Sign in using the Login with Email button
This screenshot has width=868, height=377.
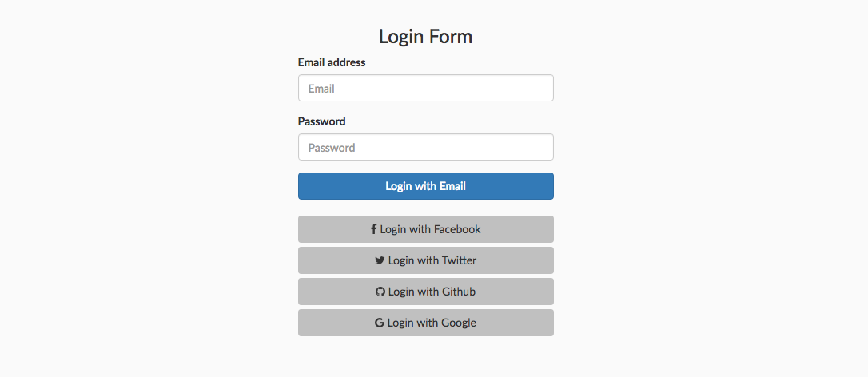point(426,186)
